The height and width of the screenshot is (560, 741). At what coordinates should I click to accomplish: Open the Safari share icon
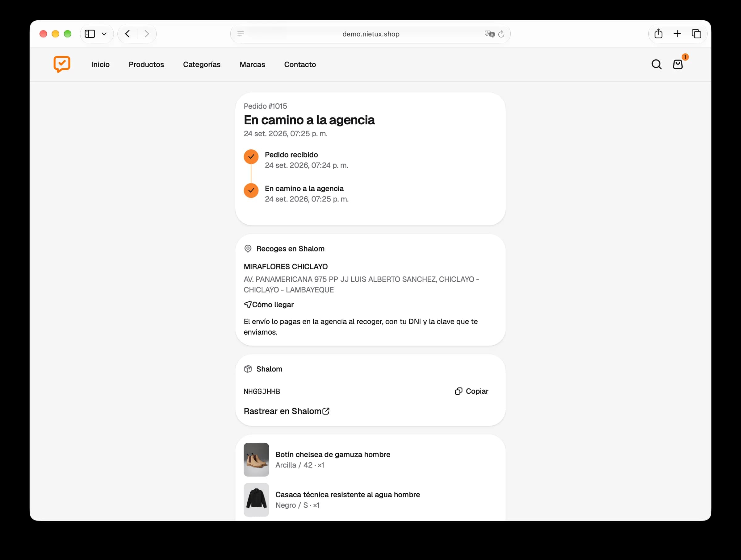pos(658,33)
